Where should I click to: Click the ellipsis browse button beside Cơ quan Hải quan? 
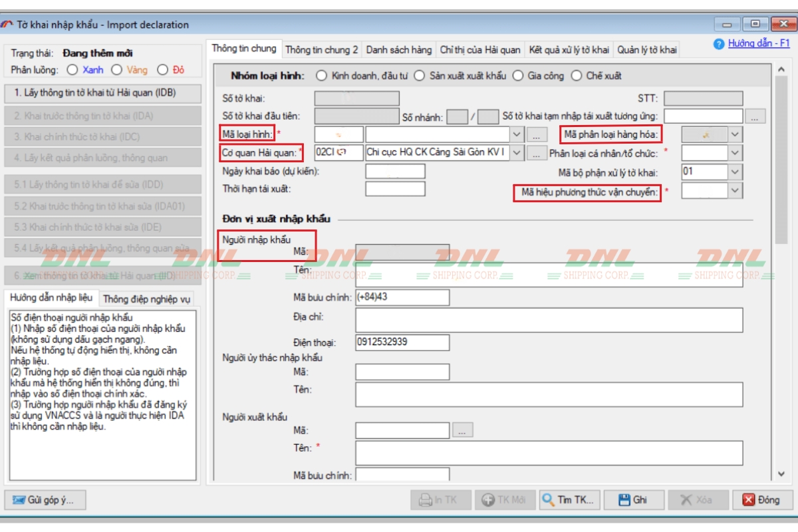[x=536, y=153]
